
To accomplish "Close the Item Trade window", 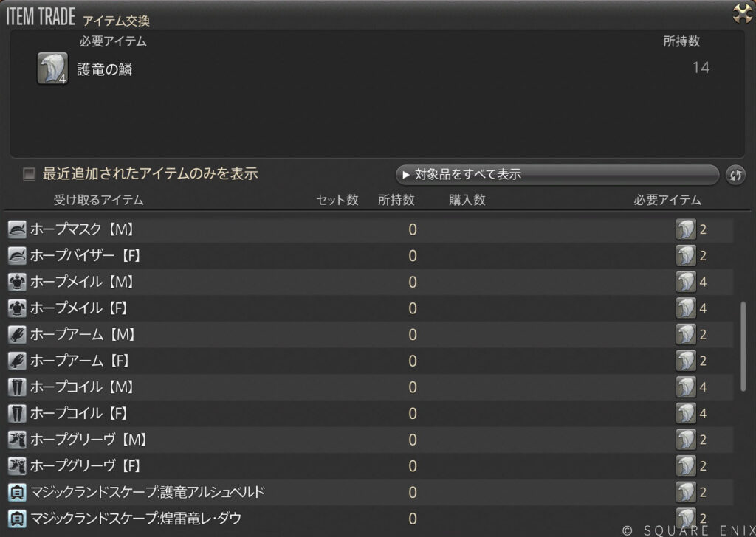I will pos(741,13).
